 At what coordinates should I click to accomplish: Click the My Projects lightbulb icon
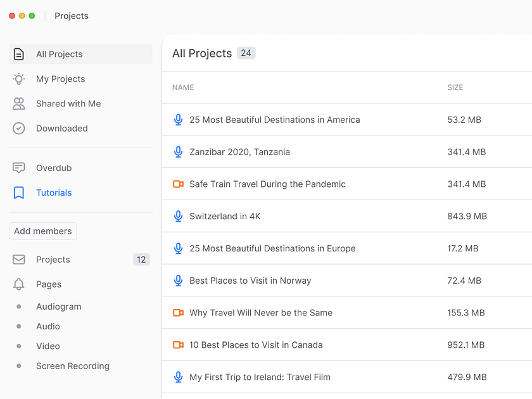[x=19, y=79]
